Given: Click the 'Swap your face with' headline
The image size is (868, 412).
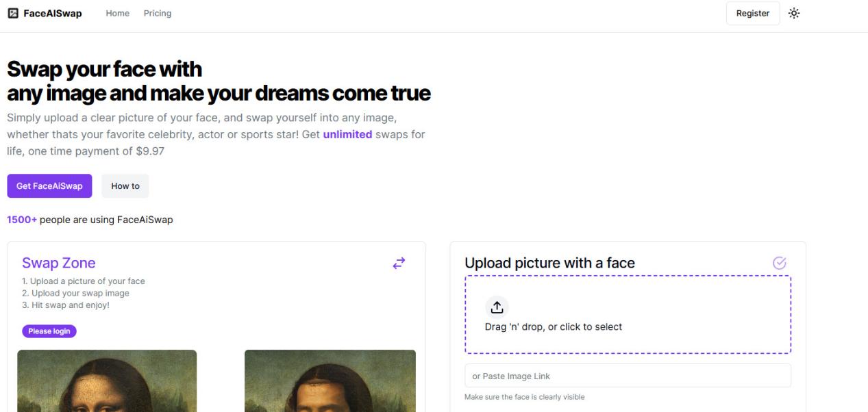Looking at the screenshot, I should pyautogui.click(x=105, y=69).
